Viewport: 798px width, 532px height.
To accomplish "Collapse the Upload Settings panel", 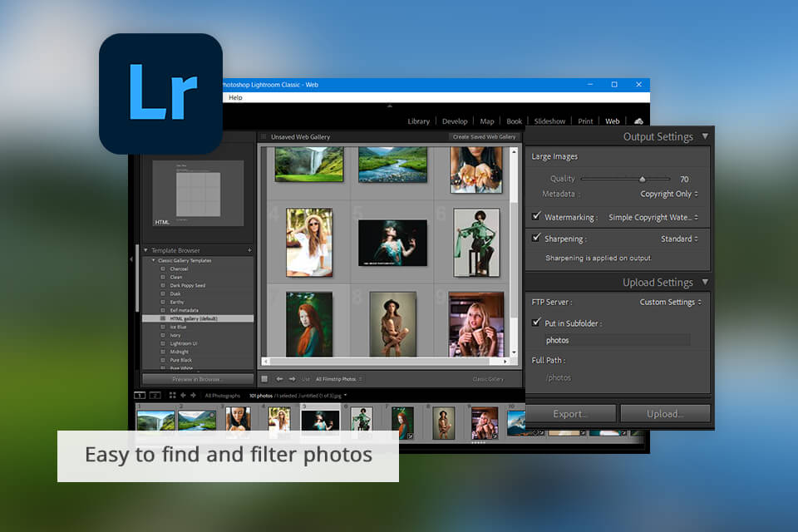I will pos(705,282).
